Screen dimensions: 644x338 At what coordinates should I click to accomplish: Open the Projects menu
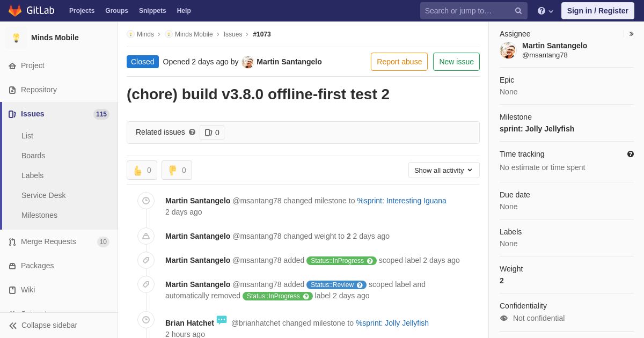82,11
